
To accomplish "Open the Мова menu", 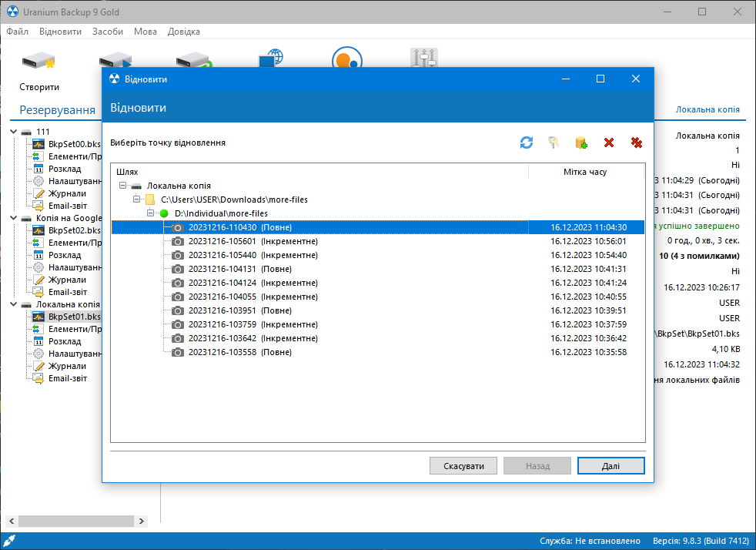I will click(146, 32).
